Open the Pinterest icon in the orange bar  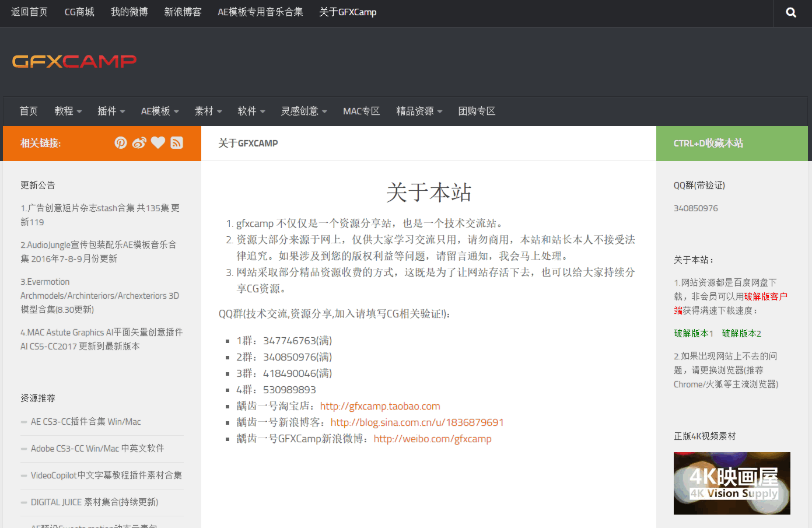(x=121, y=142)
